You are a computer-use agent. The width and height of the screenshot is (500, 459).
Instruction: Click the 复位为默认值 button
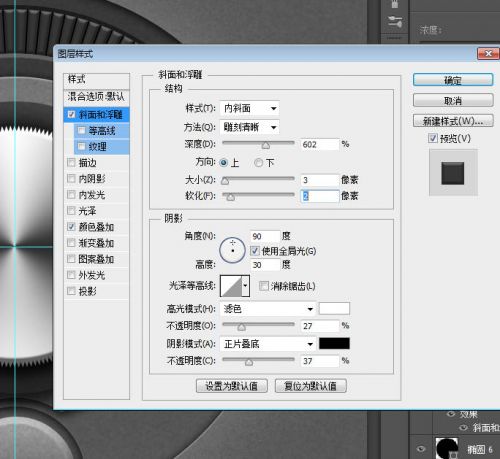(311, 386)
